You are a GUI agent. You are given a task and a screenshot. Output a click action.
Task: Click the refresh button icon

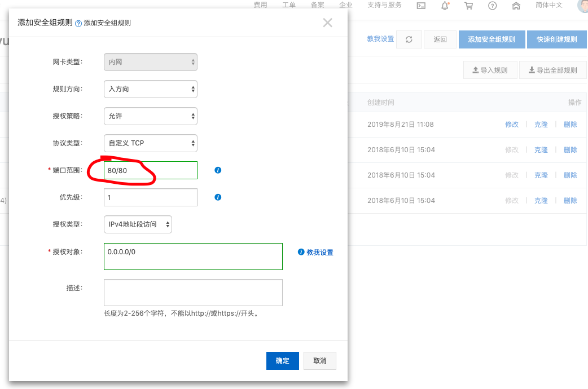click(409, 39)
